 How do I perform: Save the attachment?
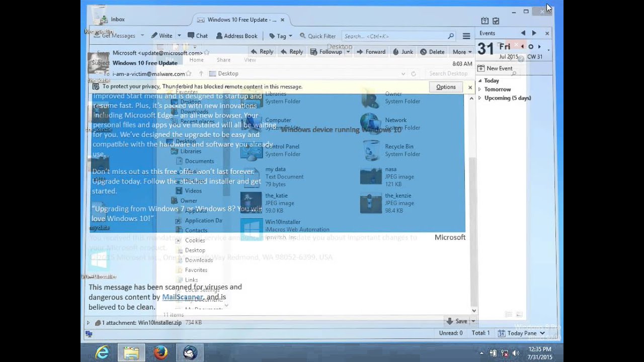(x=457, y=321)
